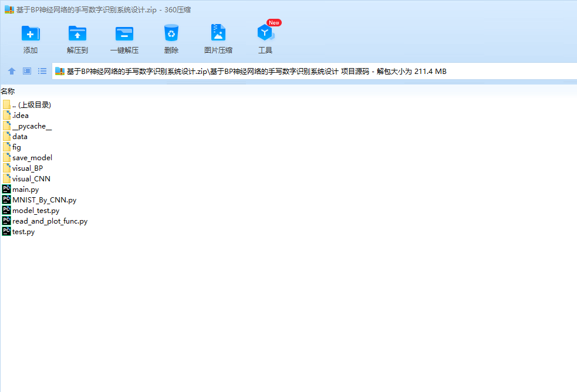Click the archive icon in the path bar
577x392 pixels.
pos(60,72)
